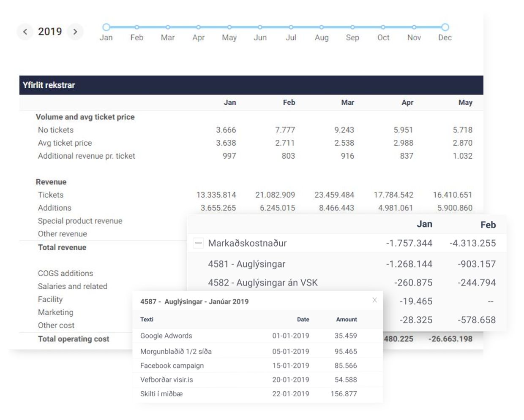Click the Sep marker on timeline
The image size is (524, 420).
click(x=352, y=27)
